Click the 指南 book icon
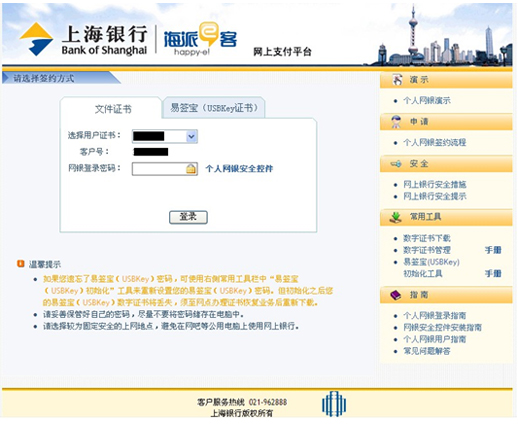The width and height of the screenshot is (518, 430). [396, 295]
